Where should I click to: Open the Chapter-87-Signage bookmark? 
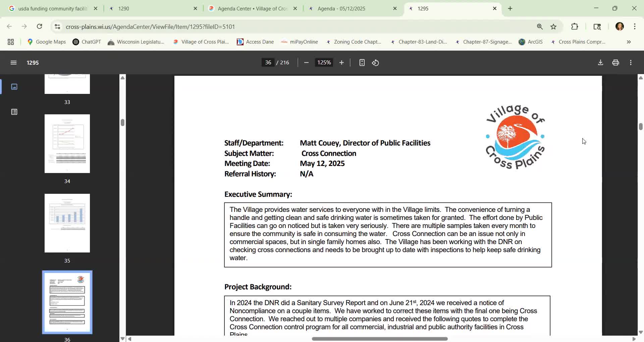(483, 42)
